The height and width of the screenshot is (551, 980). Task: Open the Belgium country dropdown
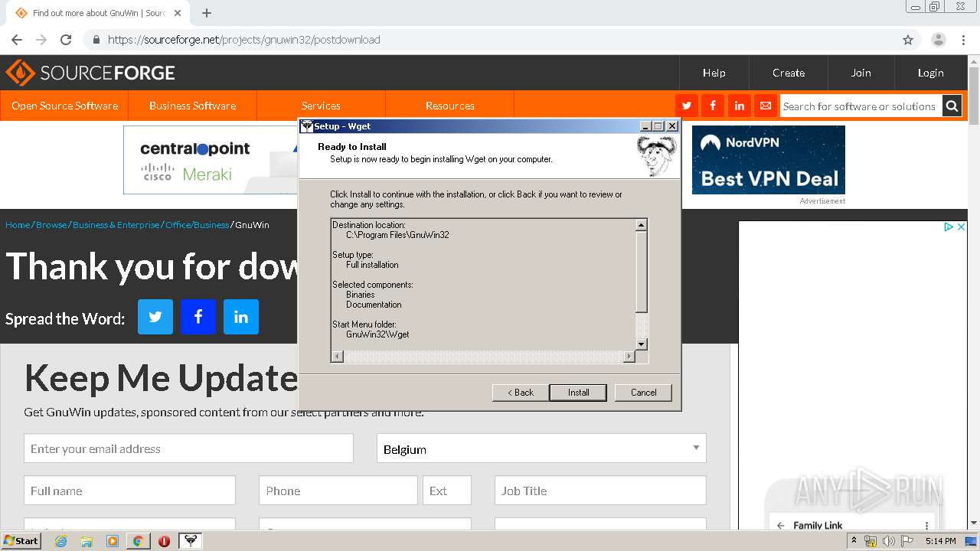541,448
